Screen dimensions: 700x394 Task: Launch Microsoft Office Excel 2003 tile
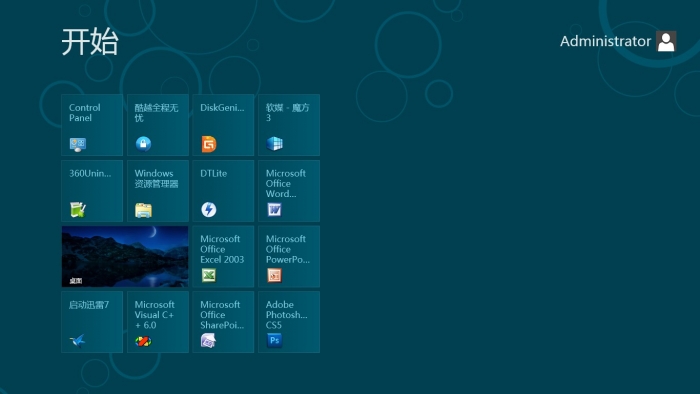(x=223, y=256)
